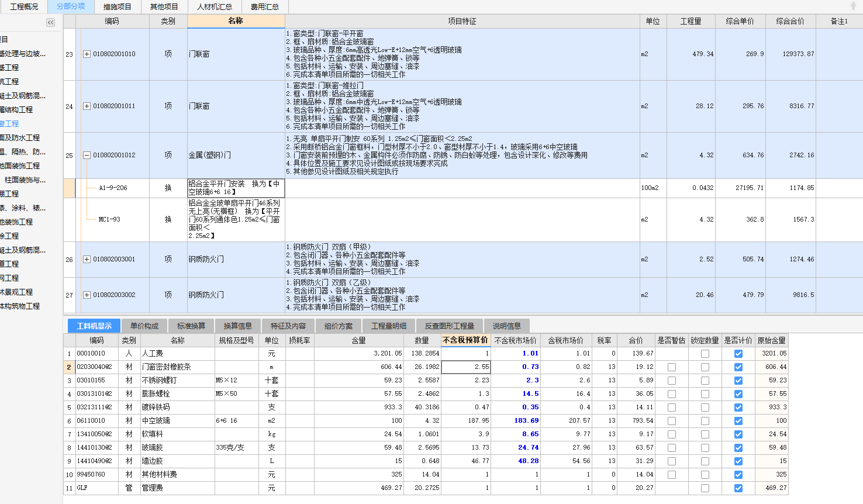863x504 pixels.
Task: Select 木构筑物工程 tree item
Action: pos(20,306)
